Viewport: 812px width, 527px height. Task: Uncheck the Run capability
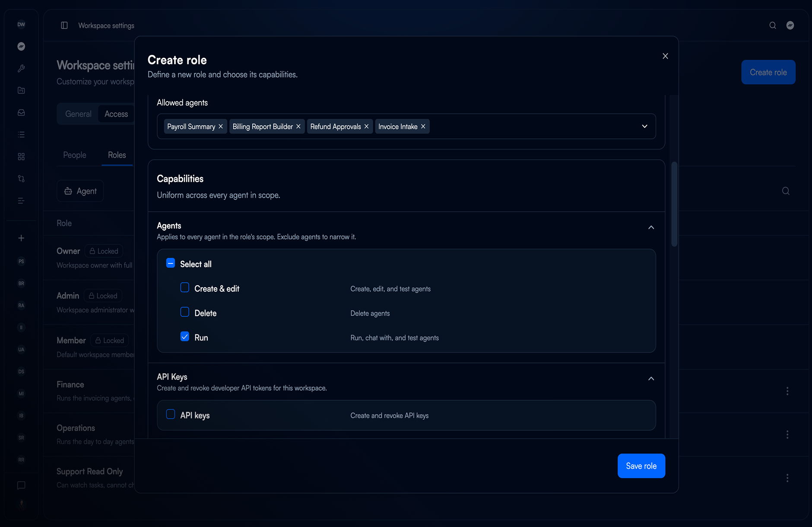(184, 337)
